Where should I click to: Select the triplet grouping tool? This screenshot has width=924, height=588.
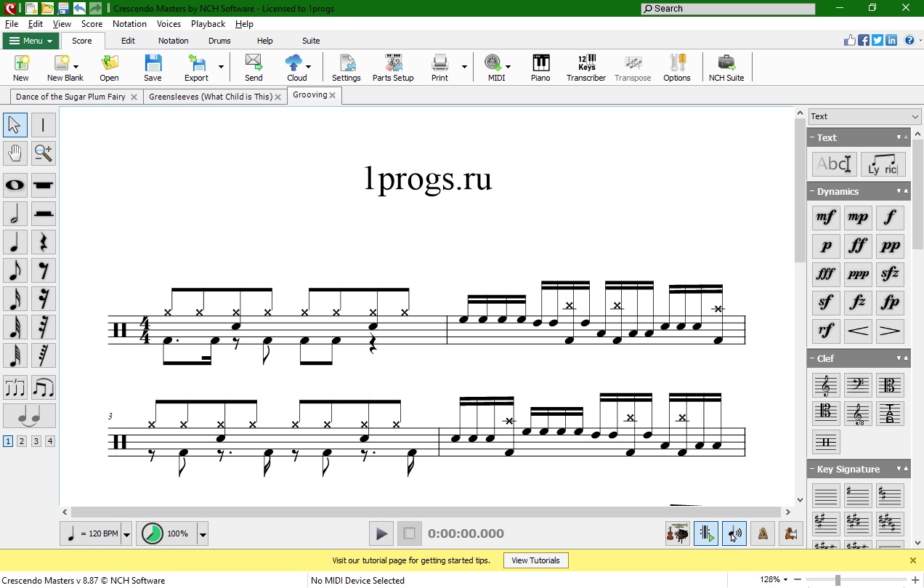15,387
